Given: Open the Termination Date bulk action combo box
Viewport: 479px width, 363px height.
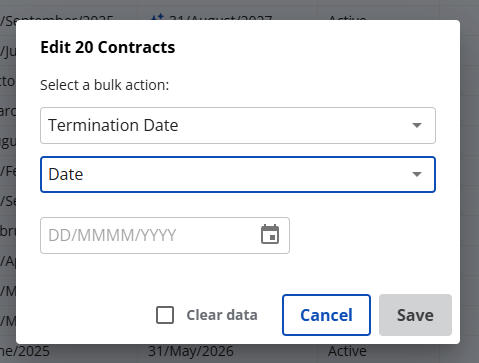Looking at the screenshot, I should 238,125.
